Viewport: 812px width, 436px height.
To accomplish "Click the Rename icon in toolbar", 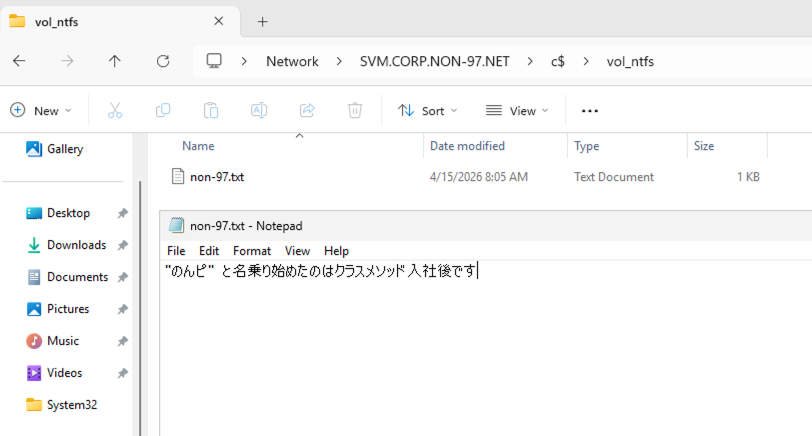I will [x=259, y=110].
